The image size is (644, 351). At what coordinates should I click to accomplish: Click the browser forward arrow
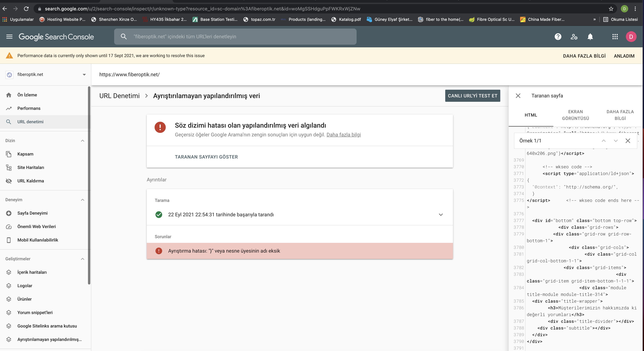[15, 9]
